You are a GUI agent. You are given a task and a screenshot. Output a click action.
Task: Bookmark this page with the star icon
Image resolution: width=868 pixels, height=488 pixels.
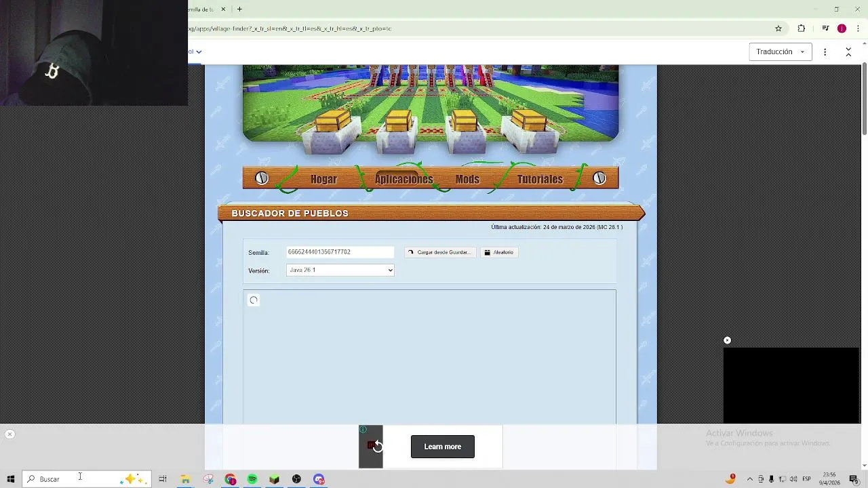point(778,28)
